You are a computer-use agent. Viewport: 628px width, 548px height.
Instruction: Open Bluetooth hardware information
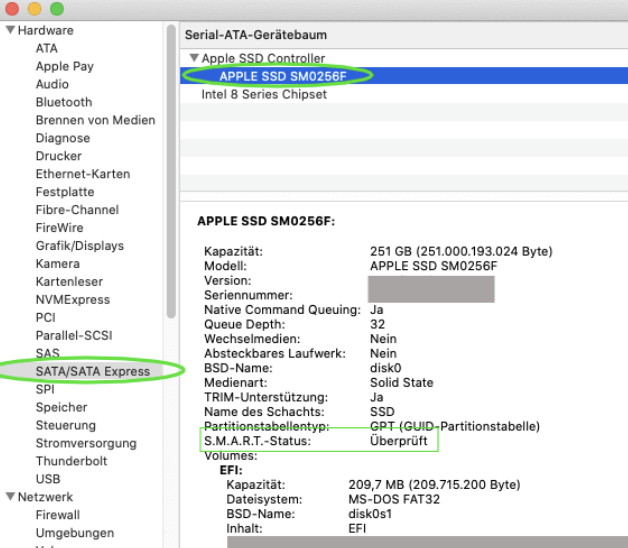tap(63, 102)
